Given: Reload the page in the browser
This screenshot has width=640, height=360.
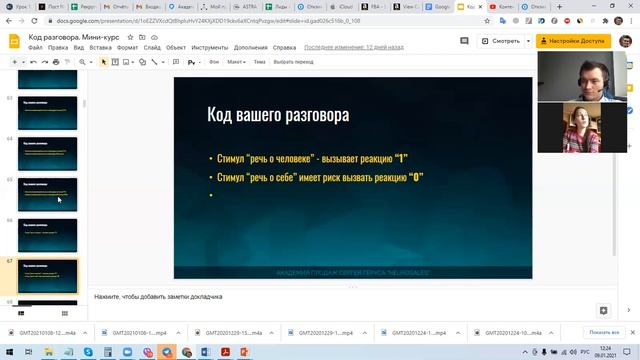Looking at the screenshot, I should tap(34, 21).
